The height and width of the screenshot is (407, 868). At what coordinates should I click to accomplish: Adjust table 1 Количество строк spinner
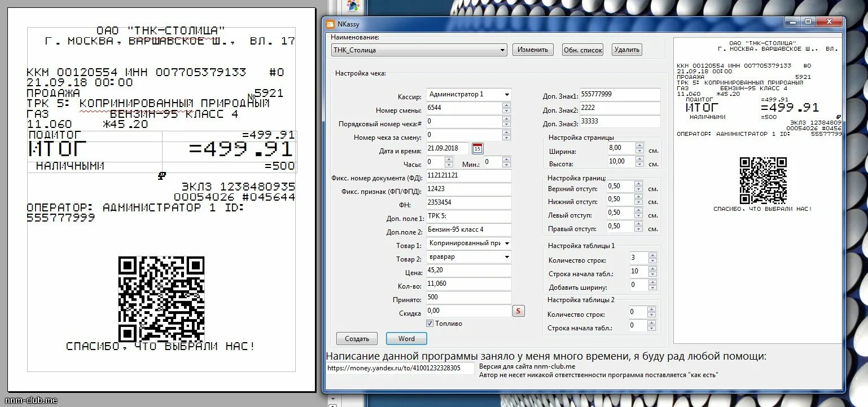pos(652,258)
